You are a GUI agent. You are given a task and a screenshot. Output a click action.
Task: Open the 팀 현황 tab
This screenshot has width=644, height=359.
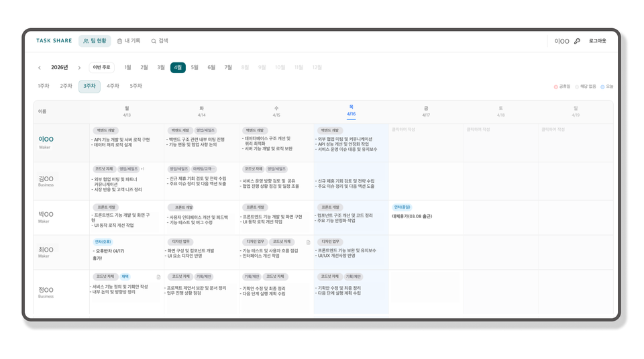95,41
